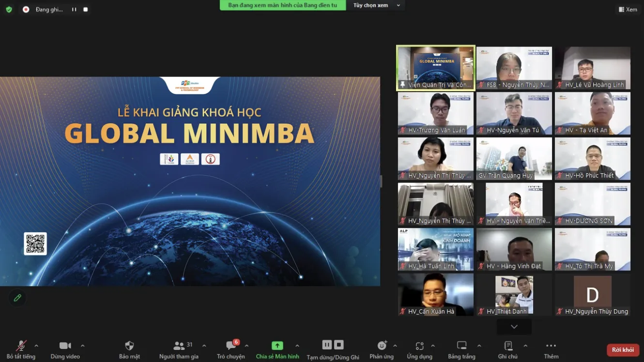This screenshot has width=644, height=362.
Task: Open the Phản ứng reactions icon
Action: [x=382, y=345]
